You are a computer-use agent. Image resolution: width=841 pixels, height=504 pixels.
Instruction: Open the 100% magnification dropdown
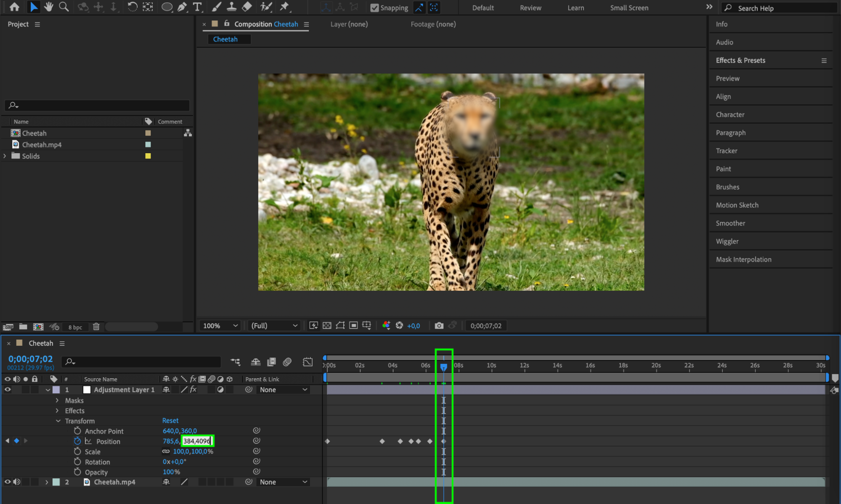pyautogui.click(x=220, y=326)
